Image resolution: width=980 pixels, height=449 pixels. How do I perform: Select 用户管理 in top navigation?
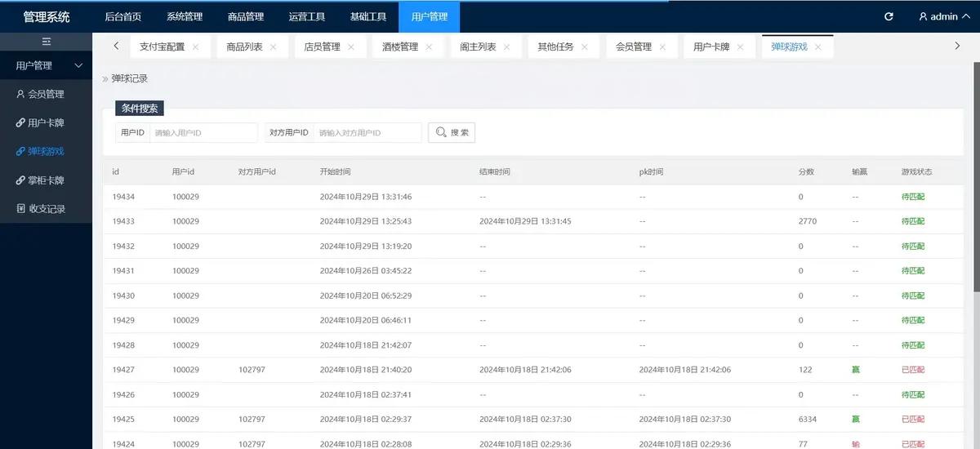(430, 16)
